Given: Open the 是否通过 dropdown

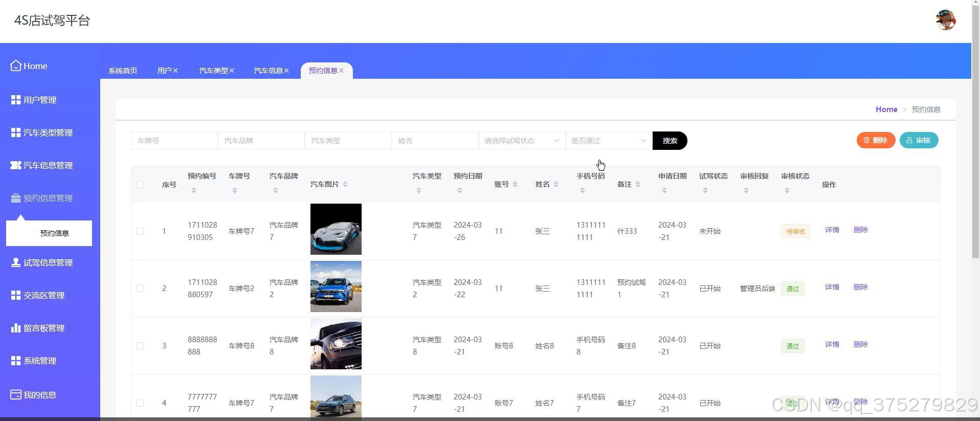Looking at the screenshot, I should [x=609, y=141].
